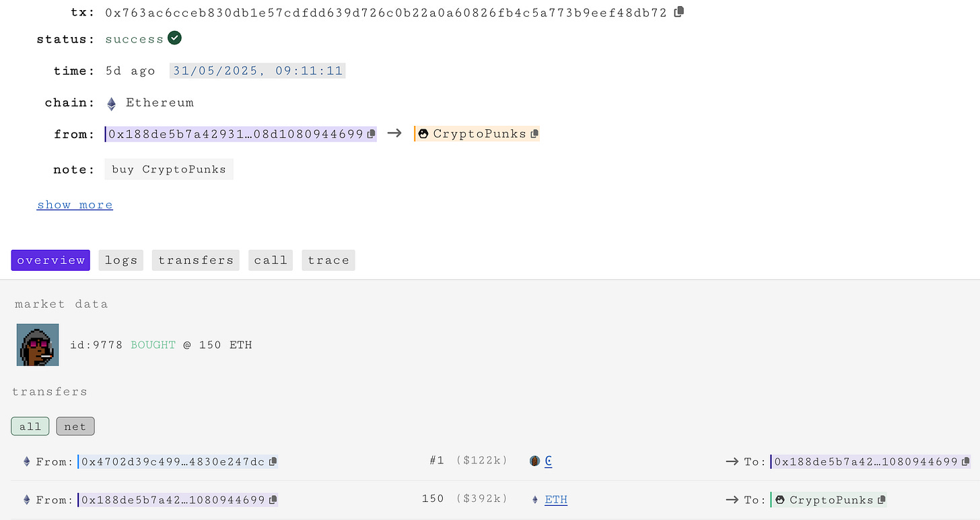Viewport: 980px width, 520px height.
Task: Click the CryptoPunks punk face icon in header
Action: (423, 134)
